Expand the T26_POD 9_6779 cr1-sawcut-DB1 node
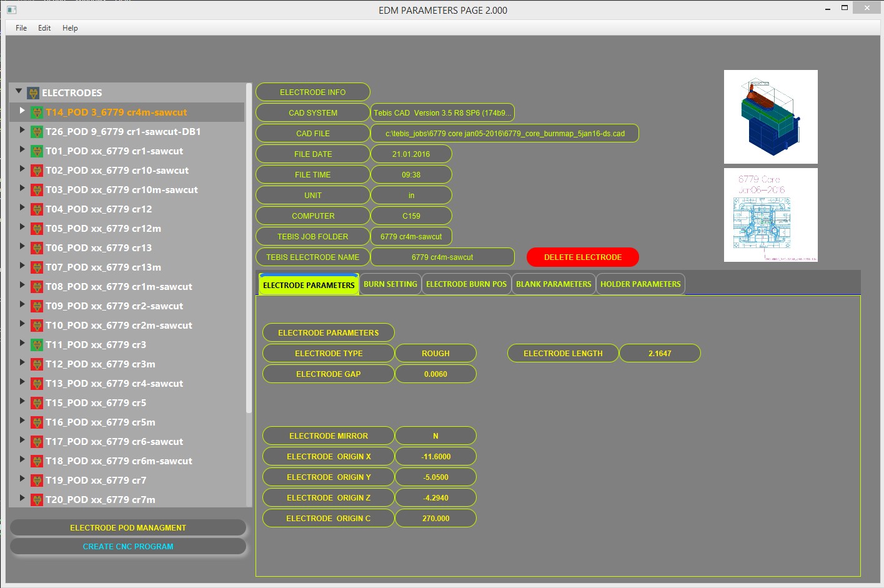Viewport: 884px width, 588px height. click(x=22, y=130)
